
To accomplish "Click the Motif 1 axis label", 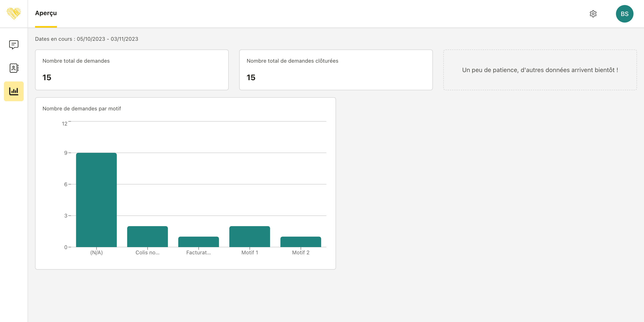I will (x=249, y=253).
